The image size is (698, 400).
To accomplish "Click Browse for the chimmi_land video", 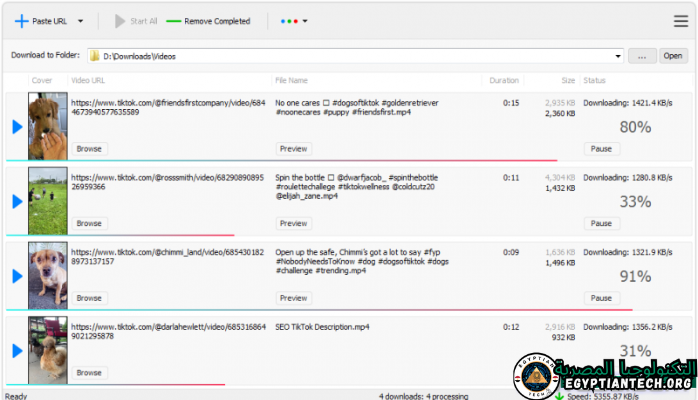I will click(89, 298).
